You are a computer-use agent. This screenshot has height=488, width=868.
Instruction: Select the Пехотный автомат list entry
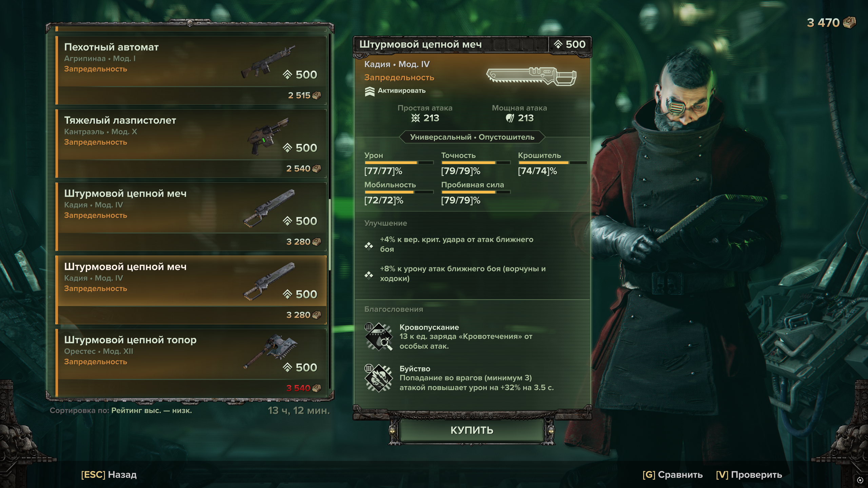191,70
